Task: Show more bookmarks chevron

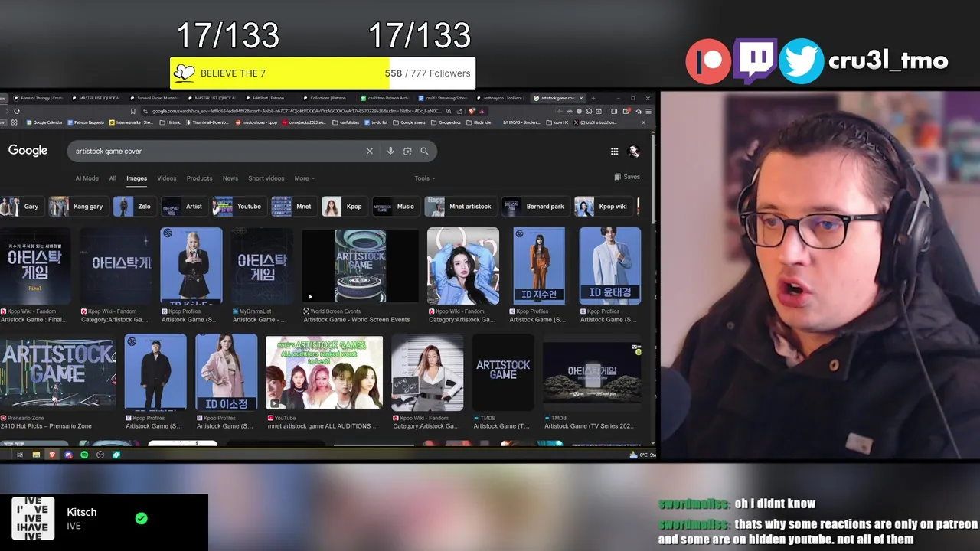Action: pos(643,122)
